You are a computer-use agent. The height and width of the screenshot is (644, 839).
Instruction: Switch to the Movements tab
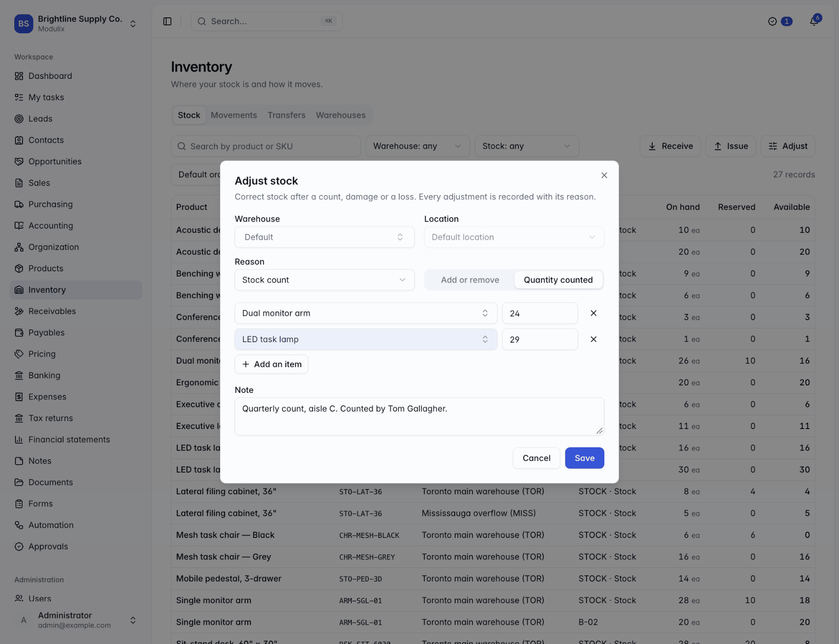tap(234, 115)
